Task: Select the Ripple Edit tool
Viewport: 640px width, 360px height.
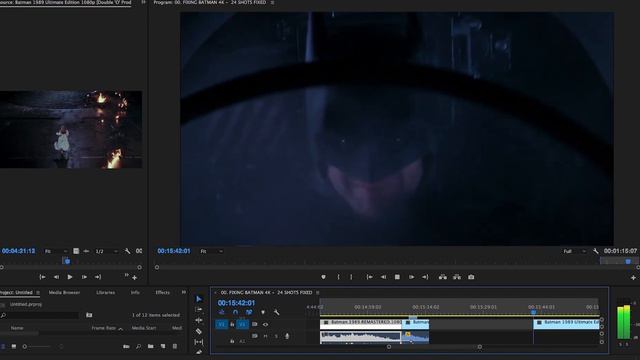Action: click(x=199, y=320)
